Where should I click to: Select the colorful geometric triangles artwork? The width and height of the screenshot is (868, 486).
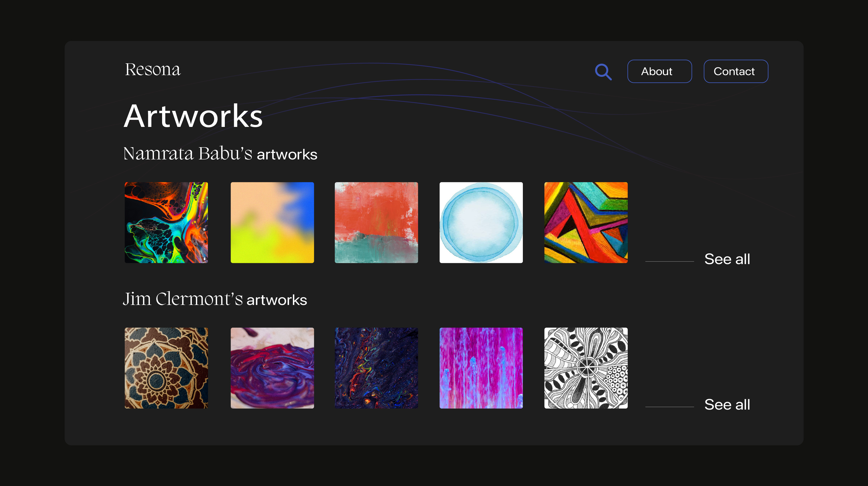[586, 223]
